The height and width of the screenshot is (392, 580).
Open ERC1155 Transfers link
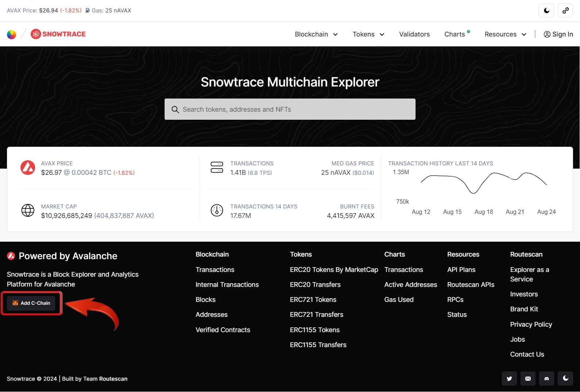coord(318,345)
